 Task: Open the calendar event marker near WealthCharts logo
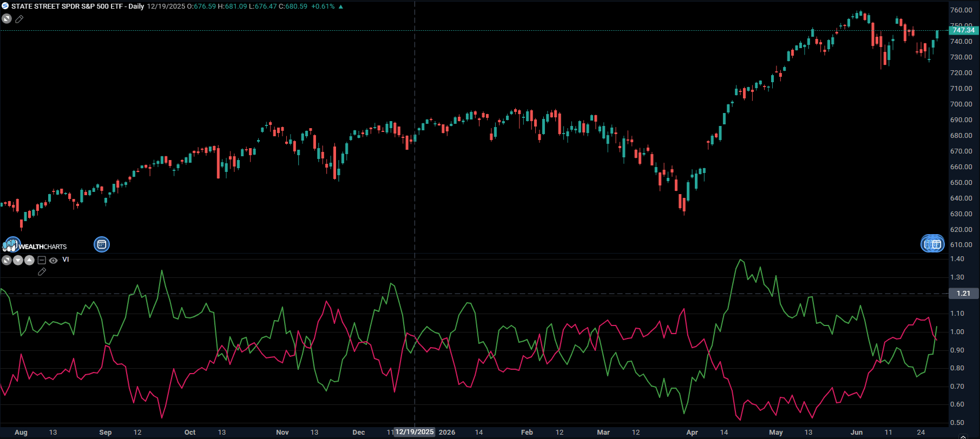(x=102, y=244)
